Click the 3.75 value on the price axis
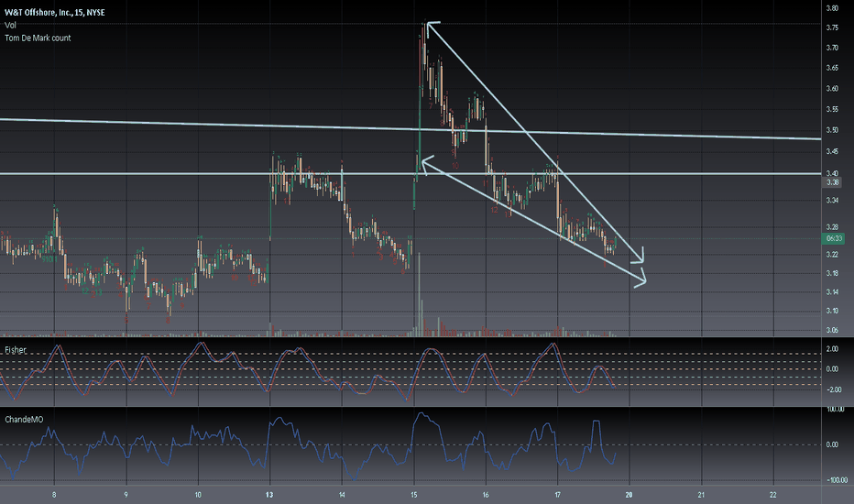 pos(832,27)
